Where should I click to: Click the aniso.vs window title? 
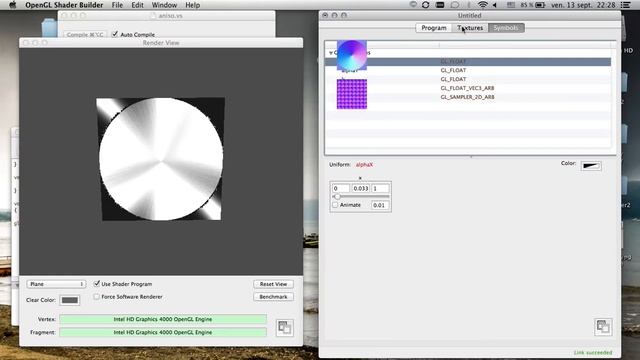[x=171, y=16]
